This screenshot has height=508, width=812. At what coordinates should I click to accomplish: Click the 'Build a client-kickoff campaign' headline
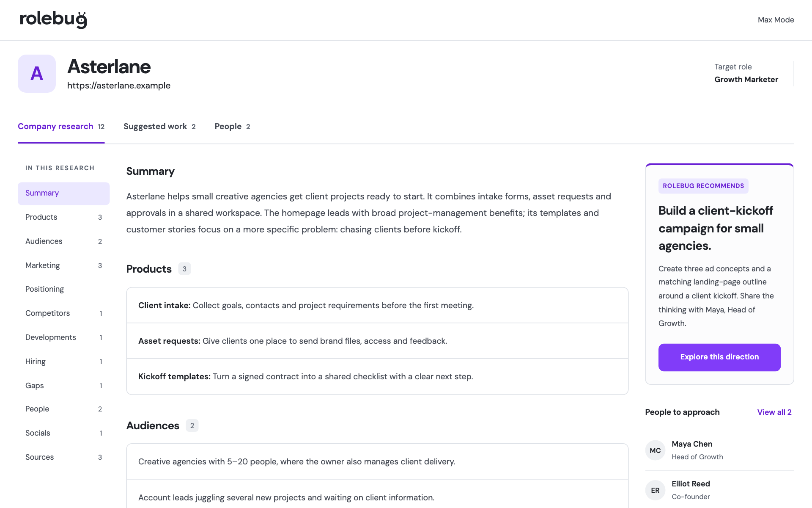(x=716, y=228)
